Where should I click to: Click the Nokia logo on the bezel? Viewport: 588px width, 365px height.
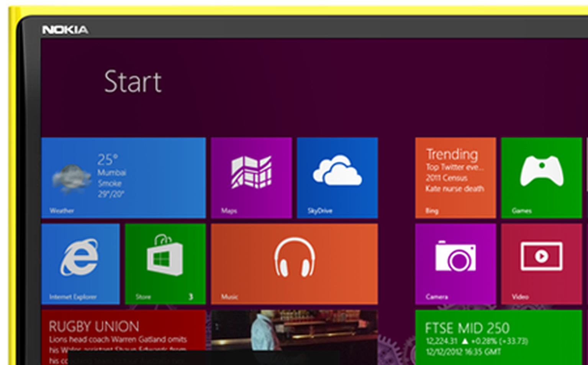[65, 30]
